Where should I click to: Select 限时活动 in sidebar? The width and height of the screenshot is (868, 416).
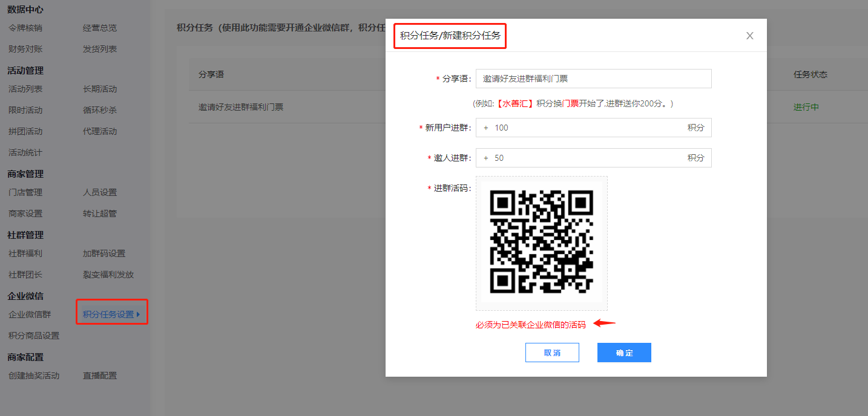tap(25, 110)
